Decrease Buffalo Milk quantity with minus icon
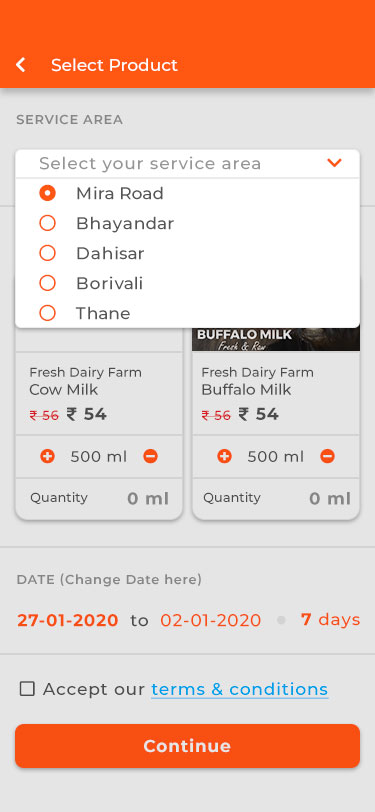Viewport: 375px width, 812px height. 327,456
